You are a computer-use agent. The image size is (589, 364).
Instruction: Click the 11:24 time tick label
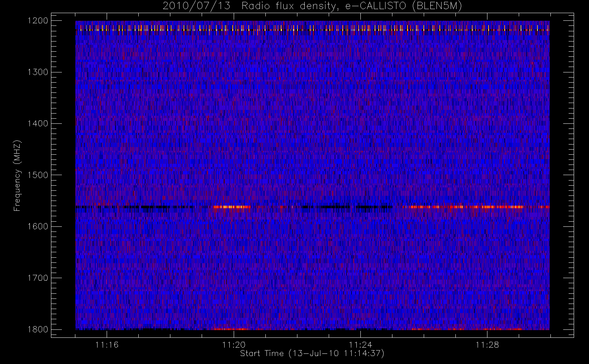(360, 345)
